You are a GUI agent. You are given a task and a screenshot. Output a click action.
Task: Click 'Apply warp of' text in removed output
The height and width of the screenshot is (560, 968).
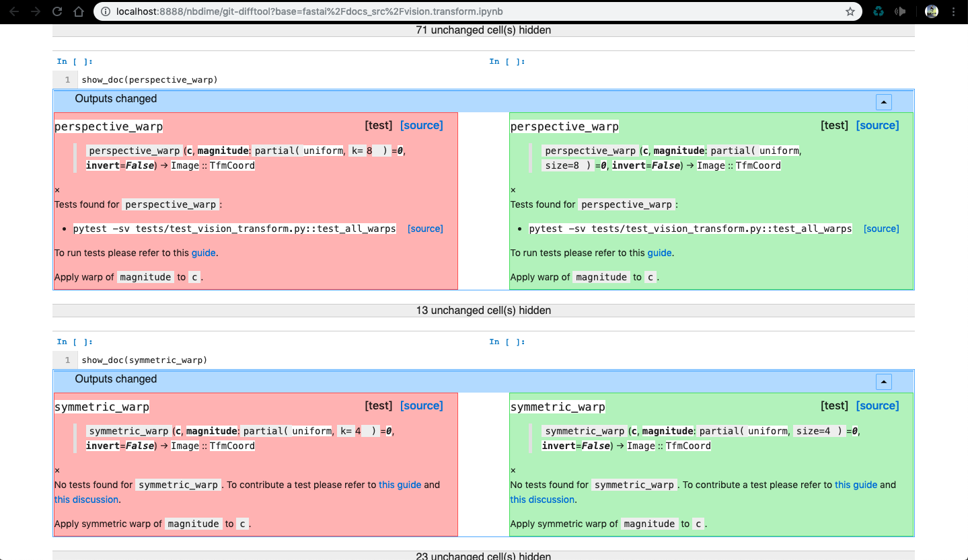coord(84,277)
